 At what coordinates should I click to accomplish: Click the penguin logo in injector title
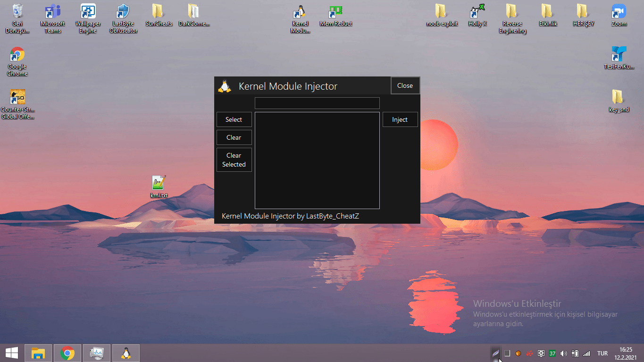225,86
